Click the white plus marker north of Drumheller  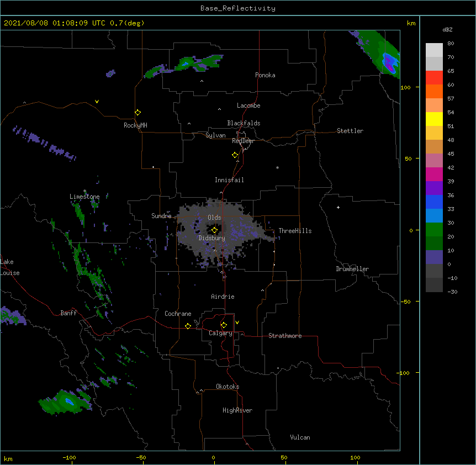(338, 207)
